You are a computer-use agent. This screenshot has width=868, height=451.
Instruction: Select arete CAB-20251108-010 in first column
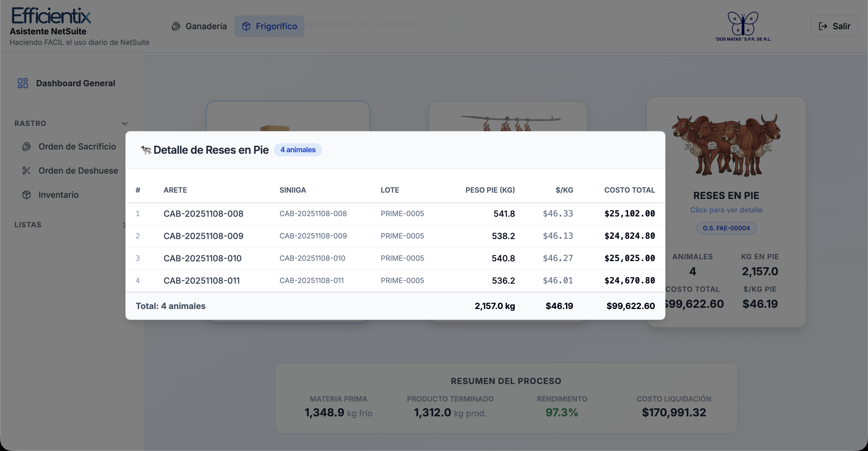(x=203, y=258)
